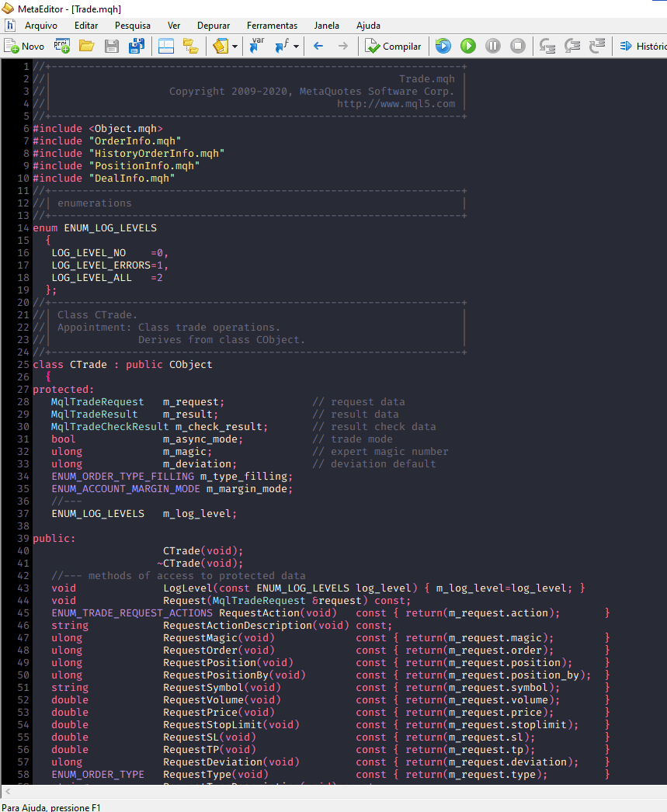
Task: Open the Ajuda menu
Action: 368,26
